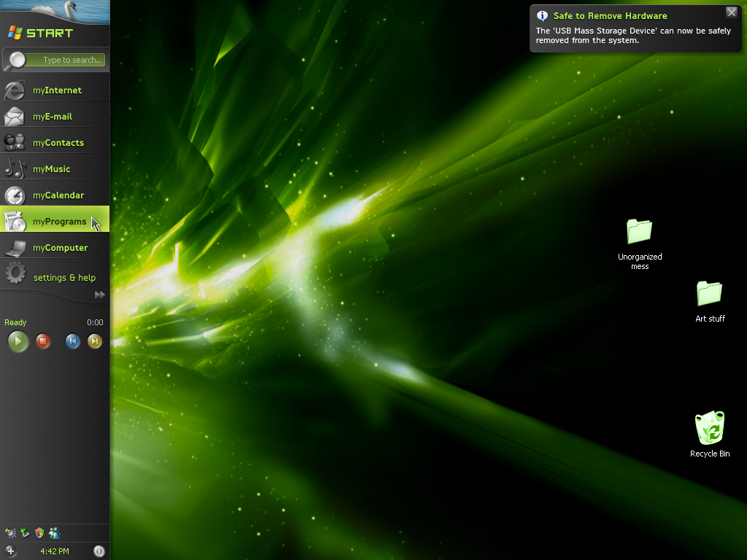Skip to previous track button

coord(72,341)
